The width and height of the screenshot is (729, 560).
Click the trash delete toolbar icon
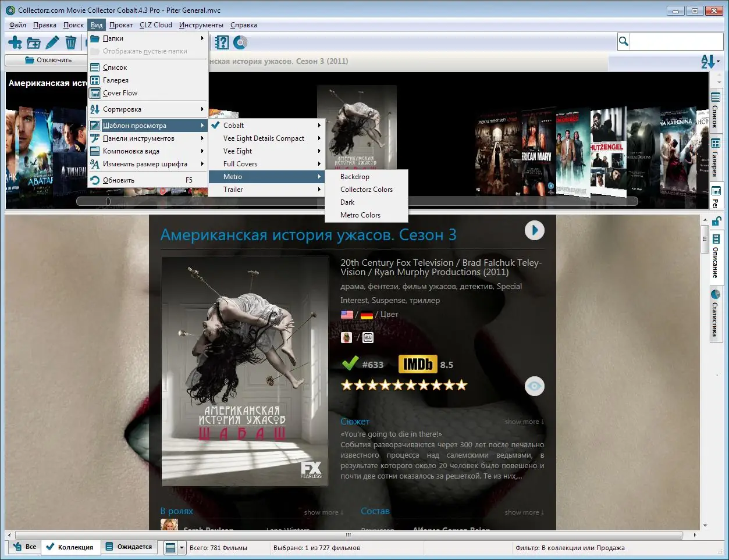point(70,42)
